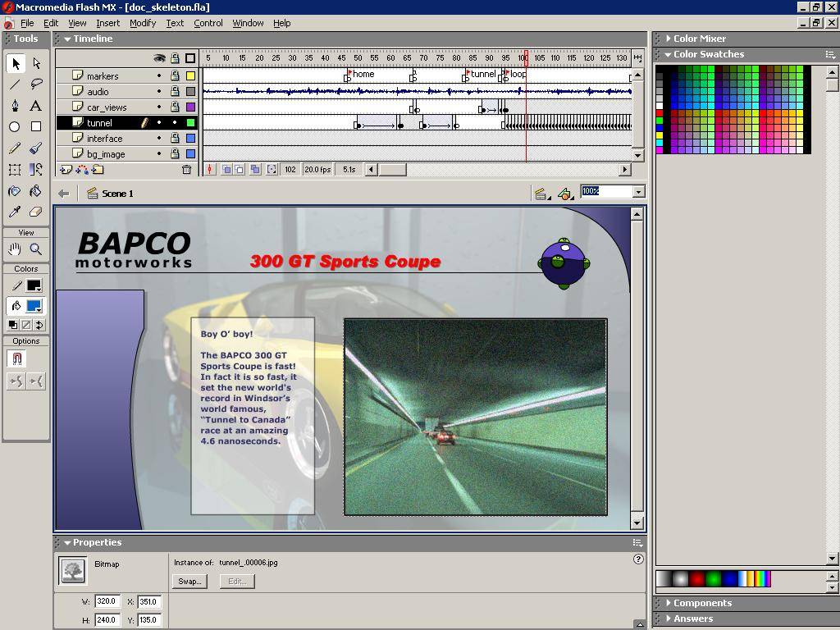This screenshot has height=630, width=840.
Task: Select the Arrow selection tool
Action: pyautogui.click(x=16, y=64)
